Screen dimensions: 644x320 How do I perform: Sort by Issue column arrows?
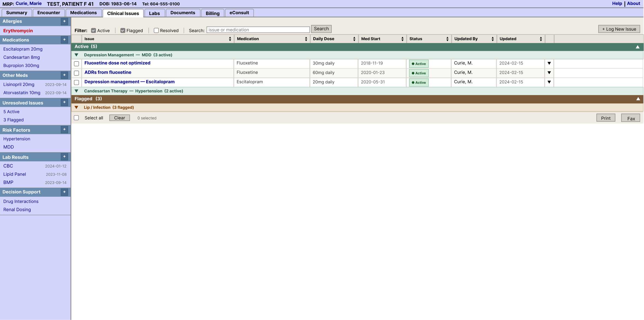pos(230,39)
